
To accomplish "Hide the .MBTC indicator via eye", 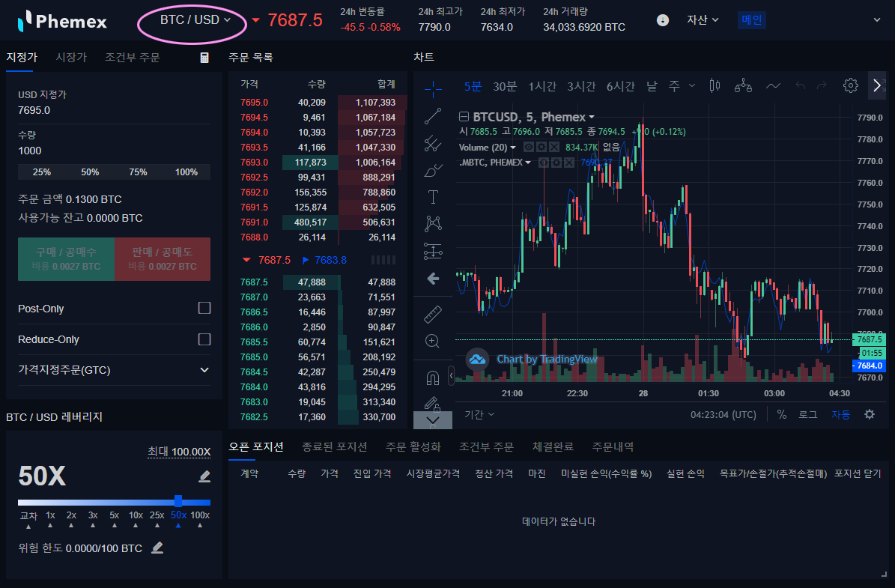I will [544, 163].
